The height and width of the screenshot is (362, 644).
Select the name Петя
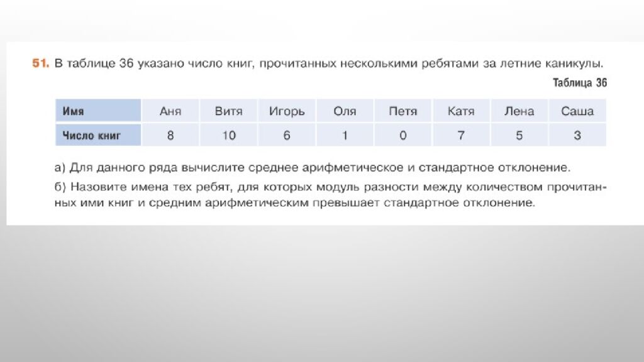402,110
